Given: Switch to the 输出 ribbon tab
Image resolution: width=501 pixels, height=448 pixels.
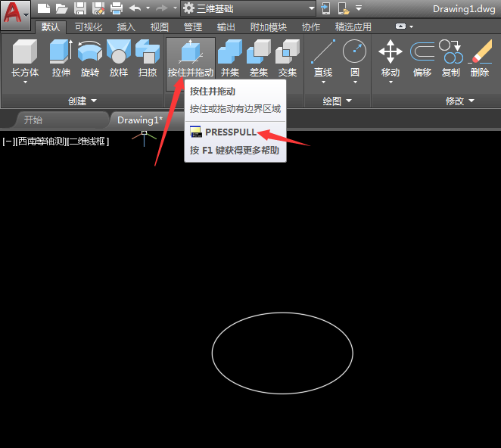Looking at the screenshot, I should (x=226, y=27).
